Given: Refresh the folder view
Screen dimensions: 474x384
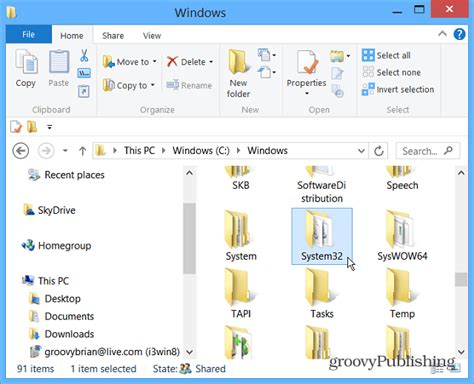Looking at the screenshot, I should (378, 151).
